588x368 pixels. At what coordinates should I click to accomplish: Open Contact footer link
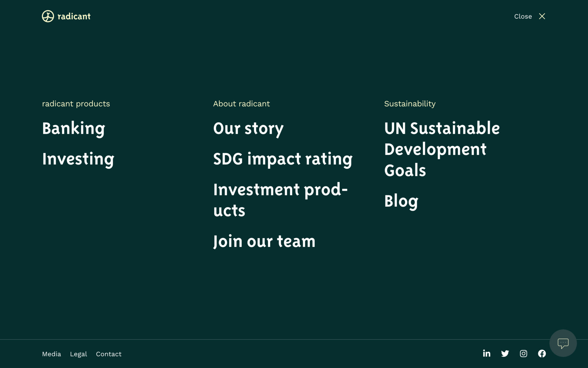point(108,354)
